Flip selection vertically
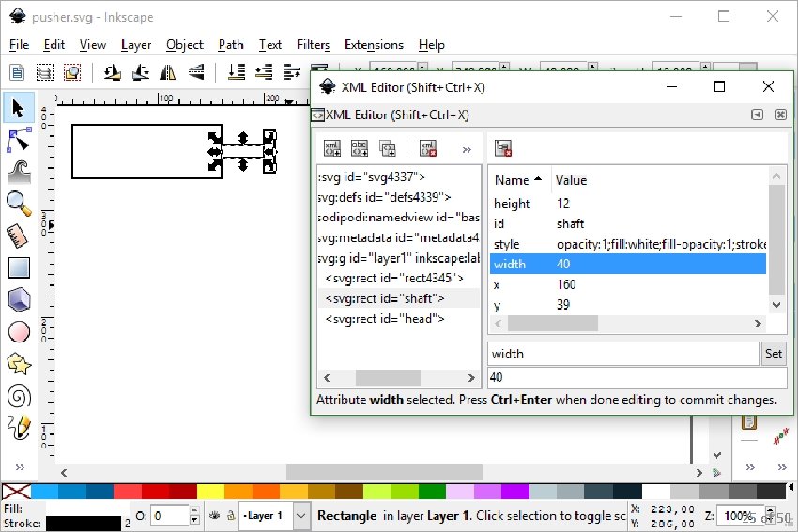Screen dimensions: 798x532 (196, 72)
